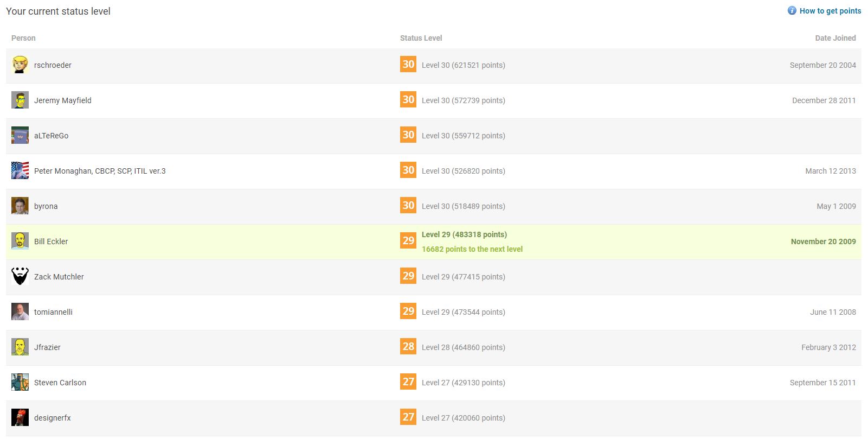
Task: Click byrona's profile photo
Action: click(20, 206)
